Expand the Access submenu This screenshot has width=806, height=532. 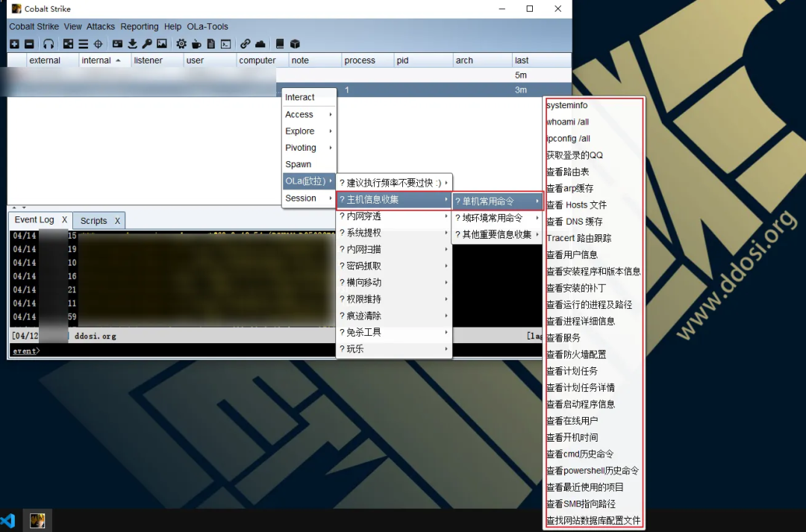(x=309, y=114)
